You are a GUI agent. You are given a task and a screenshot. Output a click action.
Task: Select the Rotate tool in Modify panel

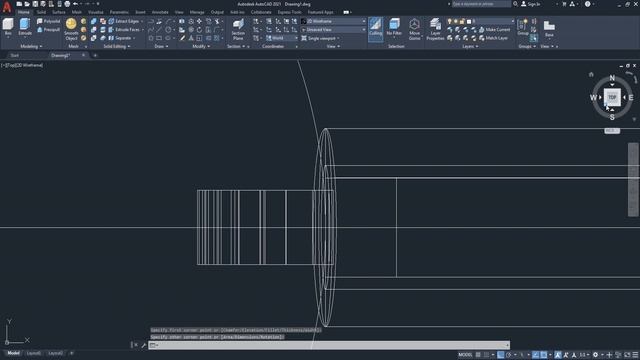[199, 30]
